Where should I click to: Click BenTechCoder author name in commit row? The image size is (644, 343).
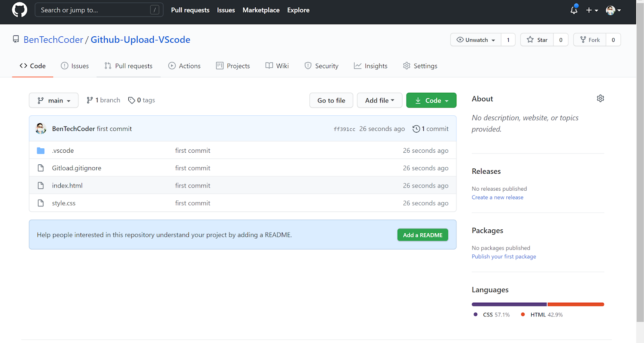[x=73, y=129]
